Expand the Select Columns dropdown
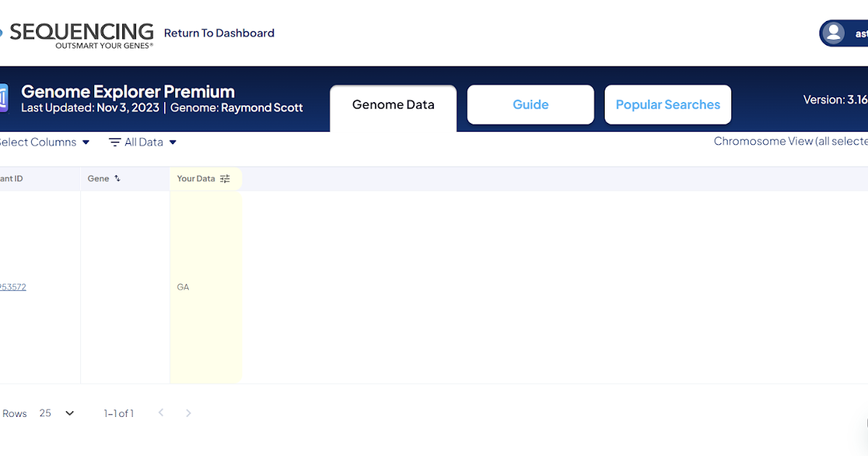The image size is (868, 456). pyautogui.click(x=43, y=142)
